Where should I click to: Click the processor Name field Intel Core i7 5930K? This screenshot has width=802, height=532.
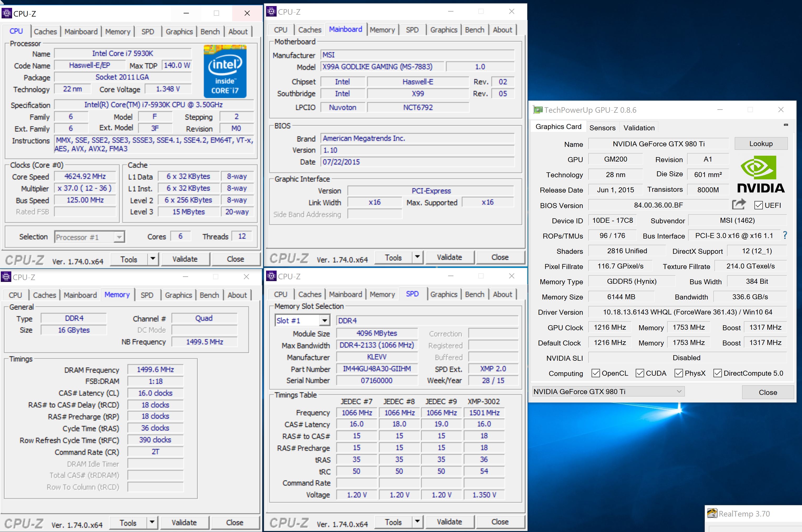click(x=122, y=53)
